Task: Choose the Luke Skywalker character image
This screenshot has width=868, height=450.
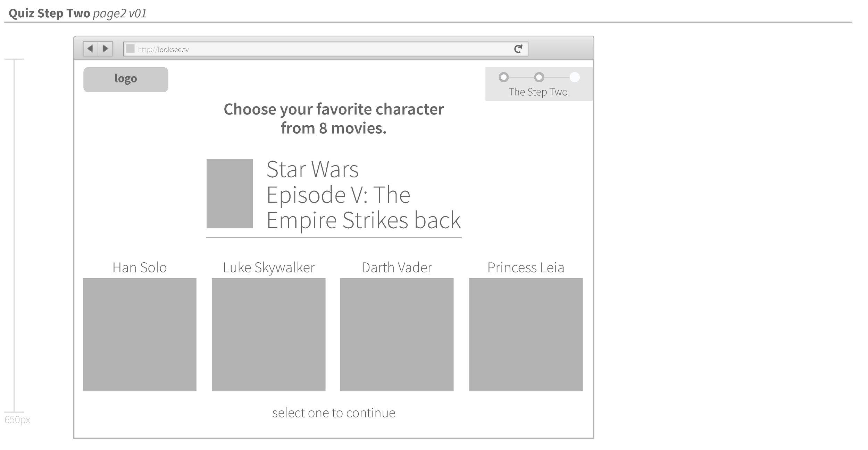Action: click(x=269, y=334)
